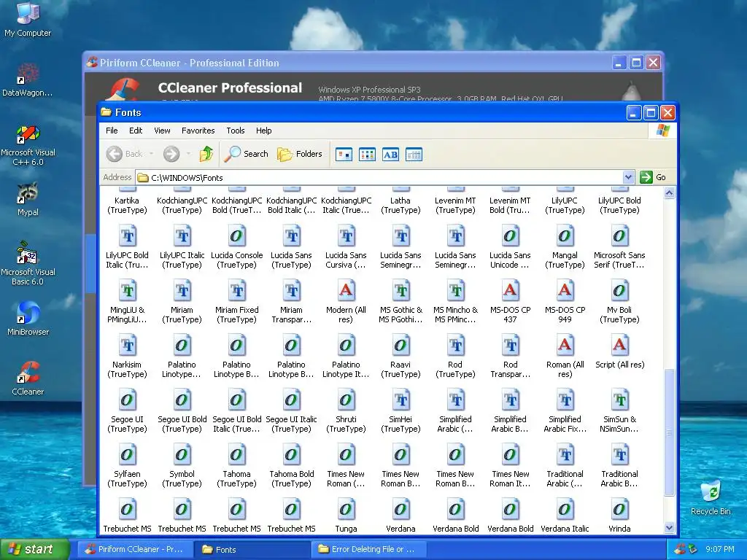Viewport: 747px width, 560px height.
Task: Switch to Error Deleting File taskbar button
Action: 370,549
